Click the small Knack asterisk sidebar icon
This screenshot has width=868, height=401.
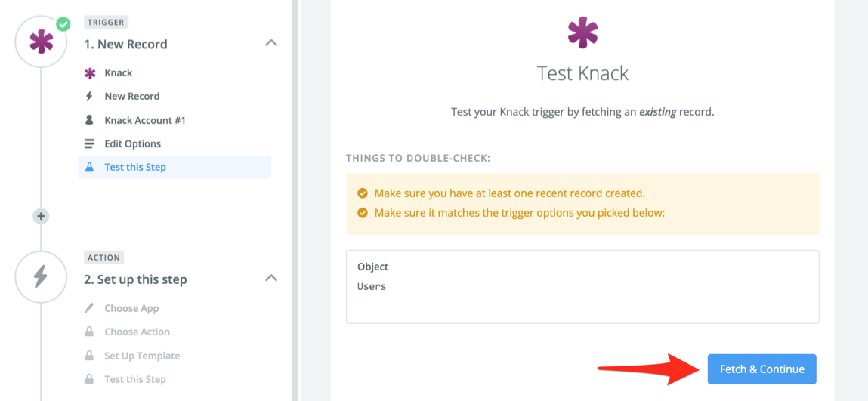(x=90, y=73)
